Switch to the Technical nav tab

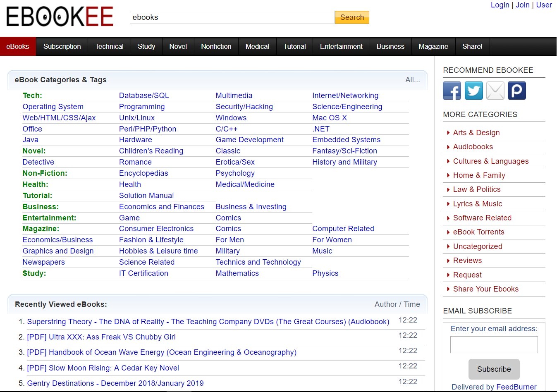pyautogui.click(x=109, y=46)
